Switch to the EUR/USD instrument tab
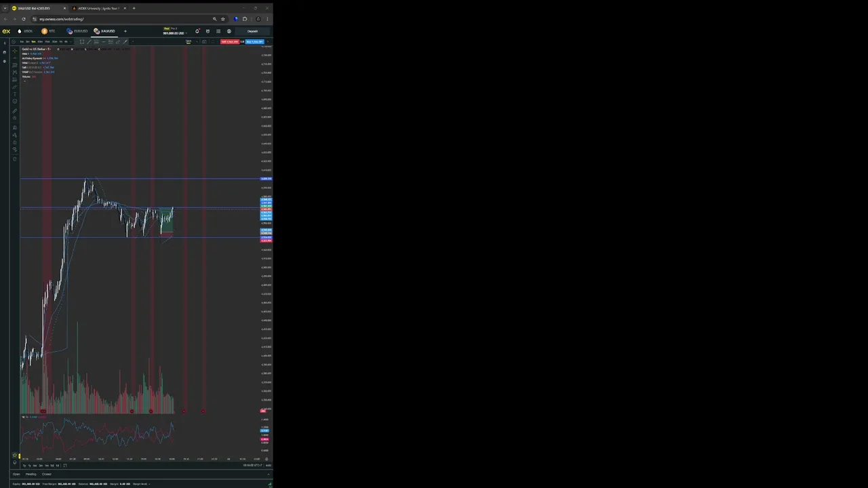 (x=77, y=31)
